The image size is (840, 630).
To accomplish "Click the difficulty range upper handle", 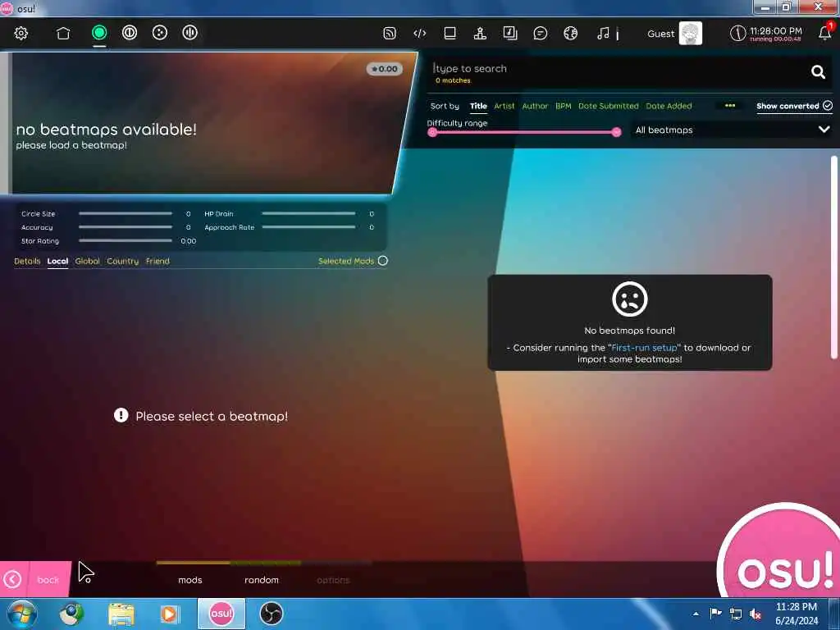I will tap(617, 132).
